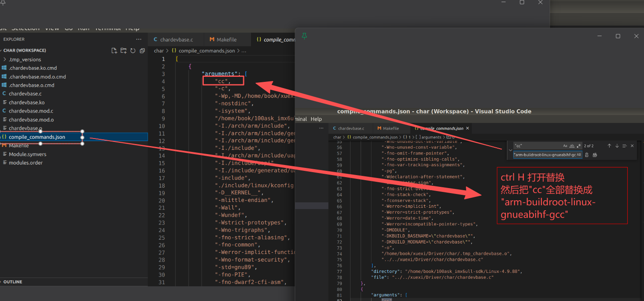Click the "-Wall" line in back editor
The width and height of the screenshot is (644, 301).
[227, 207]
